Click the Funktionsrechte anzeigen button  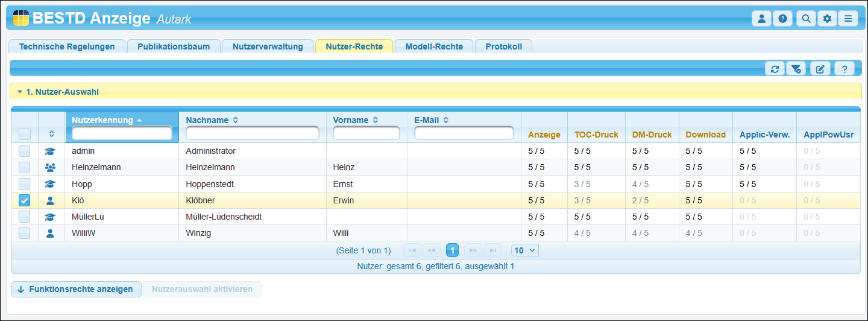76,289
